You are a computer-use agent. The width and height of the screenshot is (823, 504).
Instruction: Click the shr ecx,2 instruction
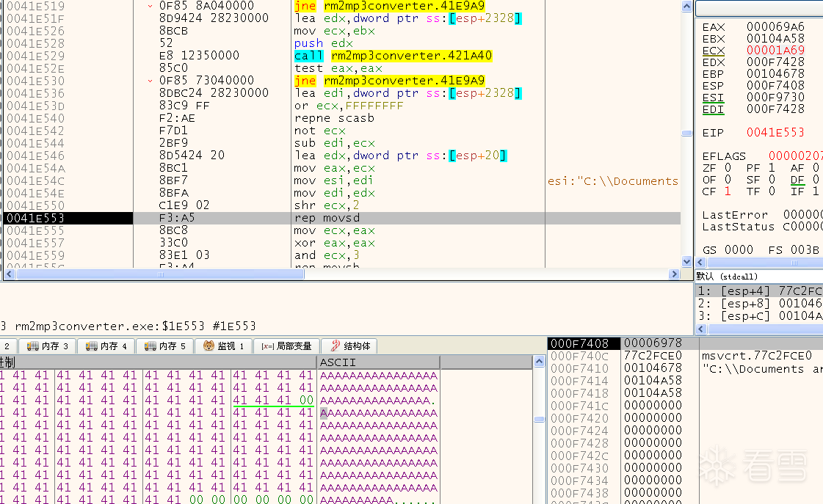point(327,205)
